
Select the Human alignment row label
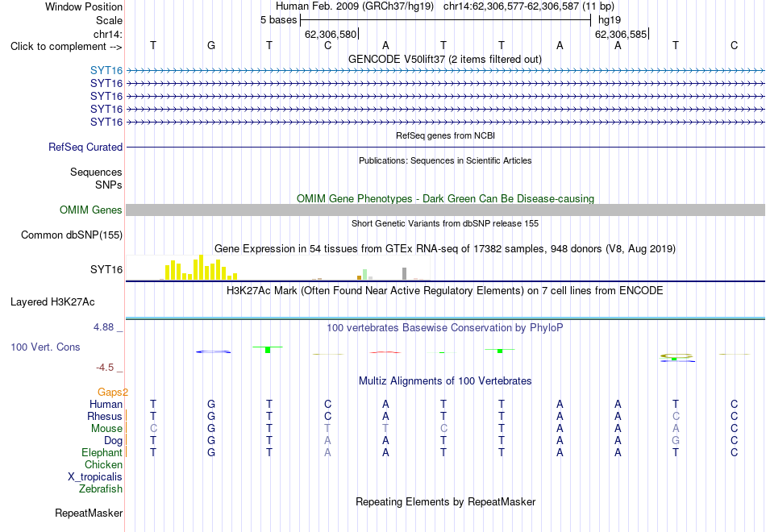106,404
